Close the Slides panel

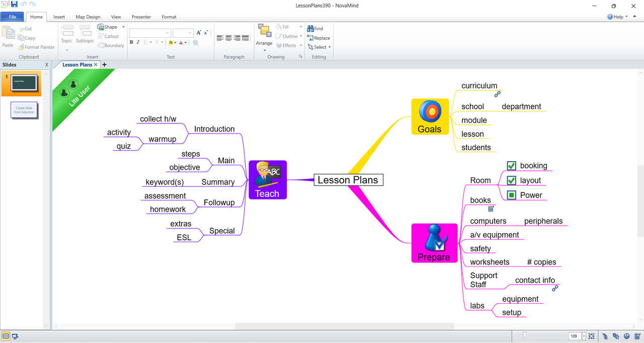[x=47, y=64]
